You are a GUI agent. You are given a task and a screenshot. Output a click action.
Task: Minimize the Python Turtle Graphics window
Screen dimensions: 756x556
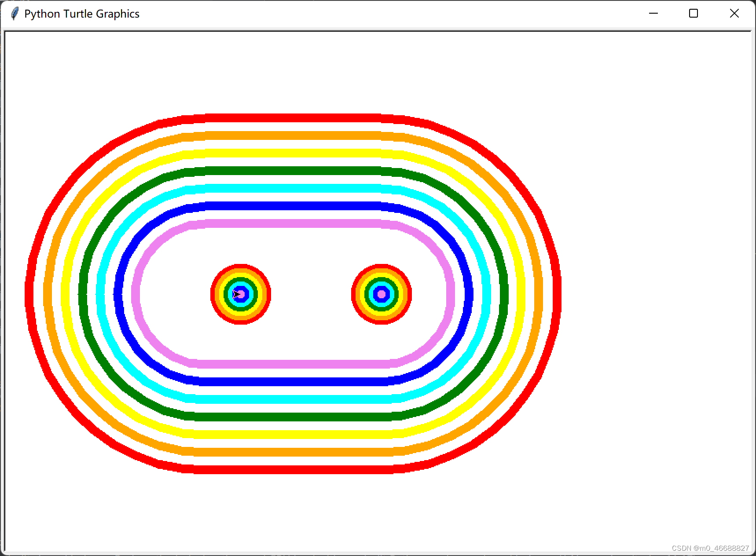tap(653, 14)
